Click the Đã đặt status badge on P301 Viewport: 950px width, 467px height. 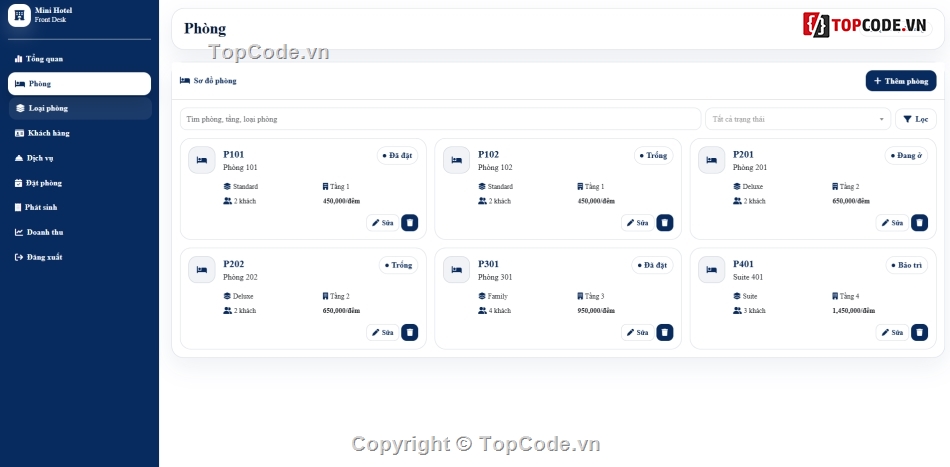653,265
